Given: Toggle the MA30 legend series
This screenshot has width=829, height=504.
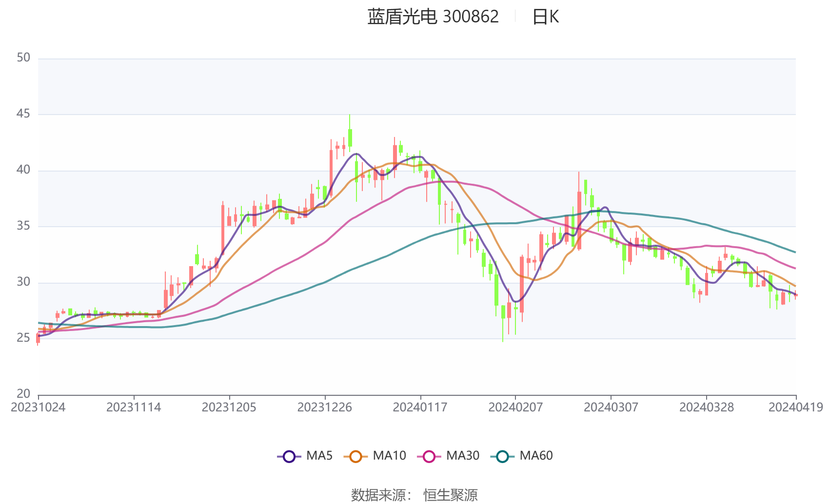Looking at the screenshot, I should [x=448, y=456].
